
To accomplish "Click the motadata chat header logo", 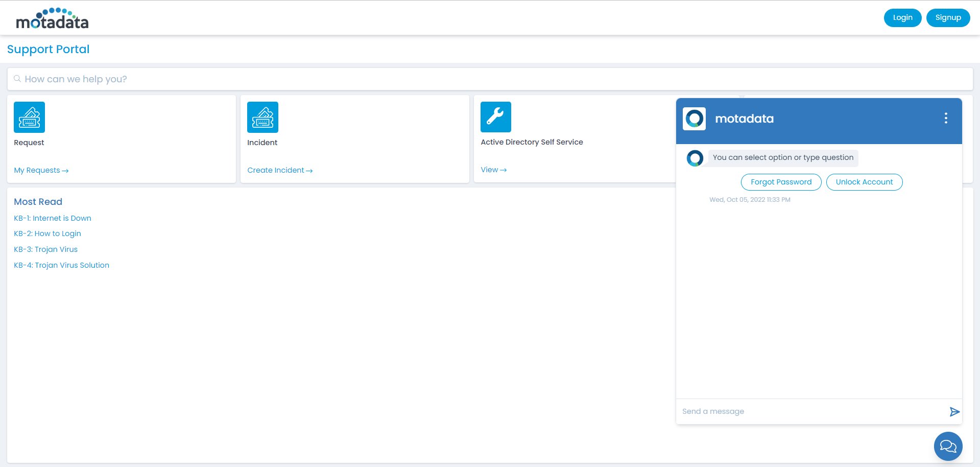I will [x=694, y=119].
